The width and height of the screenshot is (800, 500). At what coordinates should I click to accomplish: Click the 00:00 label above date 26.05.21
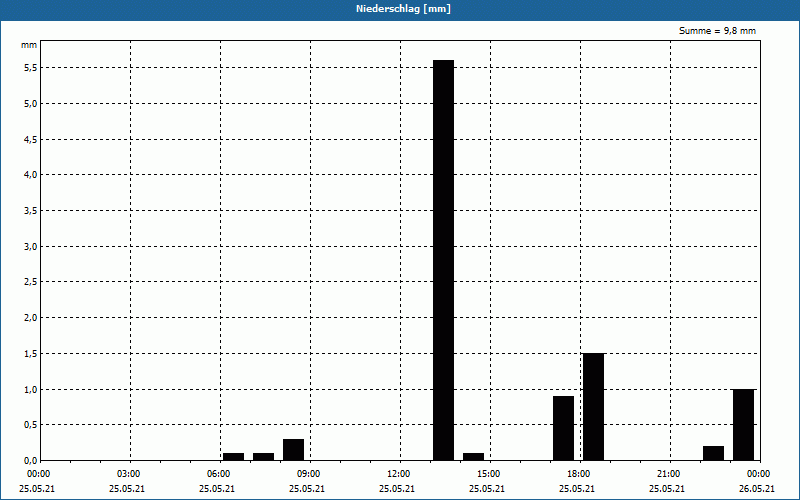click(x=758, y=474)
